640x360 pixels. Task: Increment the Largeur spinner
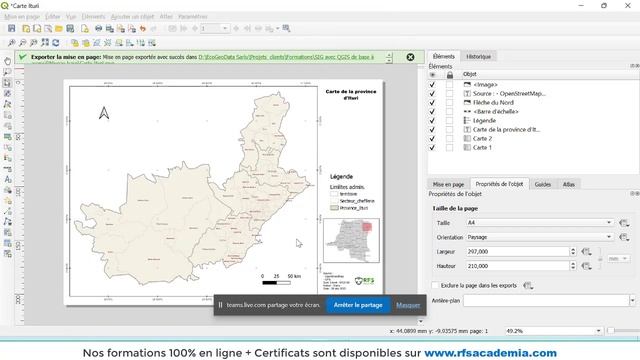click(573, 249)
